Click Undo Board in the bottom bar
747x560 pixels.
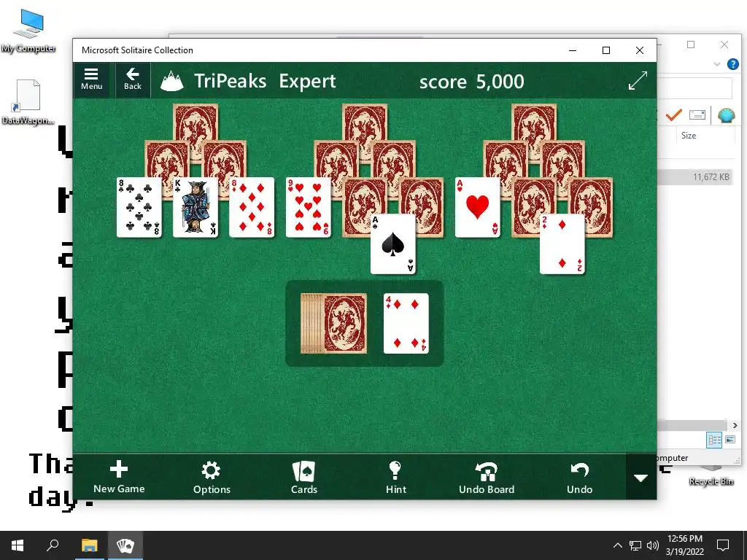487,477
